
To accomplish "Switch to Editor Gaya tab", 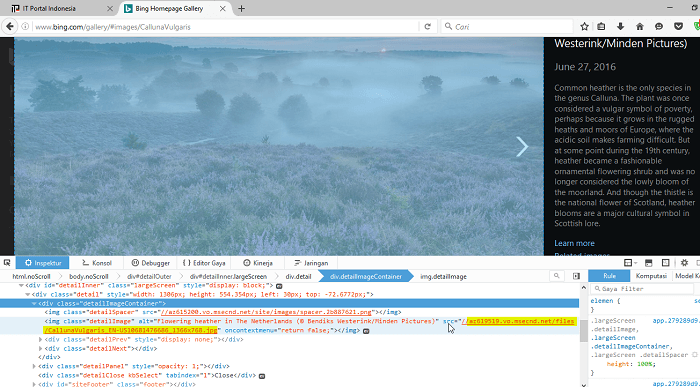I will point(204,263).
